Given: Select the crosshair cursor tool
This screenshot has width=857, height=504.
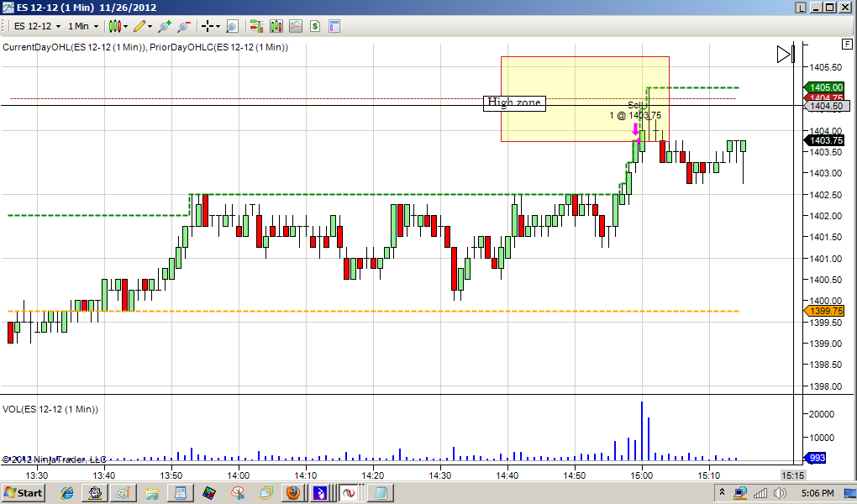Looking at the screenshot, I should click(x=208, y=26).
